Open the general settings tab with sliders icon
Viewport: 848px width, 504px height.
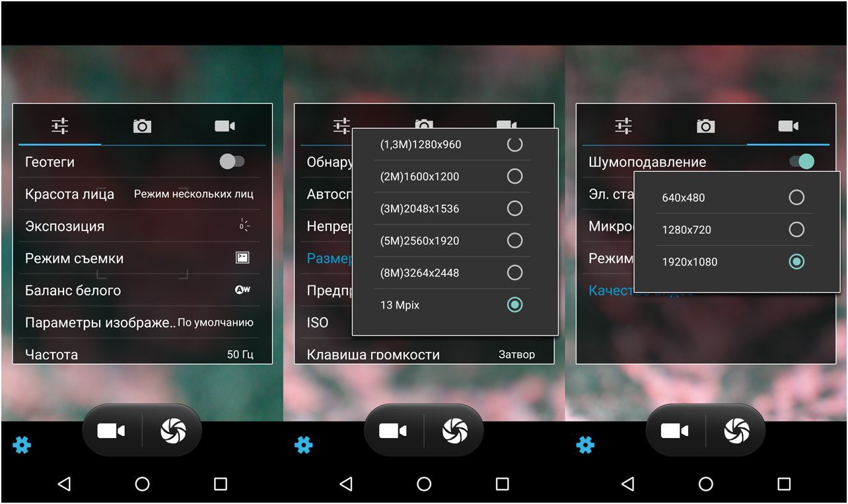(61, 125)
